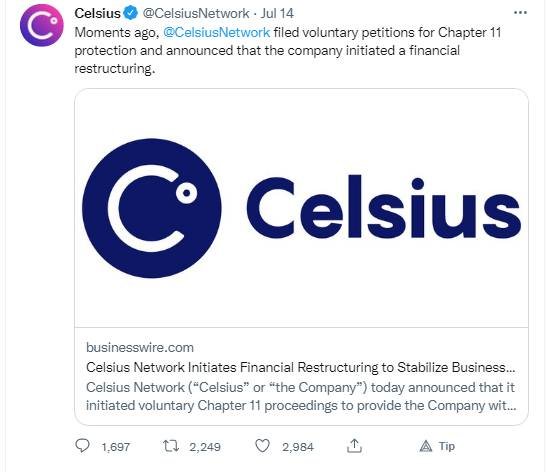Open the Jul 14 tweet timestamp
Image resolution: width=547 pixels, height=472 pixels.
tap(277, 13)
